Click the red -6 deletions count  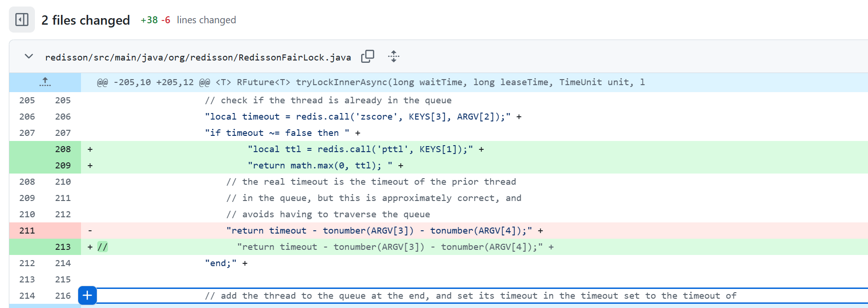coord(166,20)
